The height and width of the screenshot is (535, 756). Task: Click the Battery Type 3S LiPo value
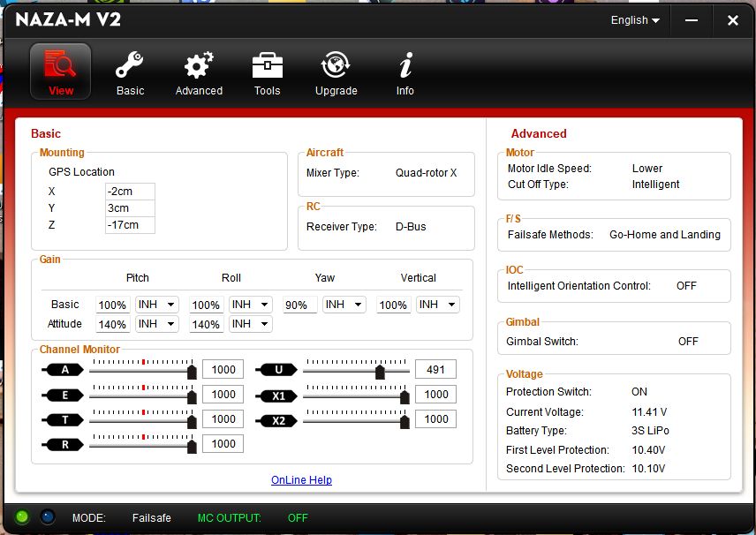point(650,431)
